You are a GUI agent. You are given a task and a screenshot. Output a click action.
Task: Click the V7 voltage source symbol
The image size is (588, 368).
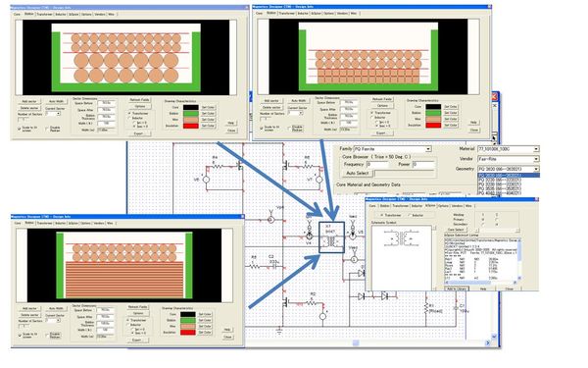coord(318,180)
